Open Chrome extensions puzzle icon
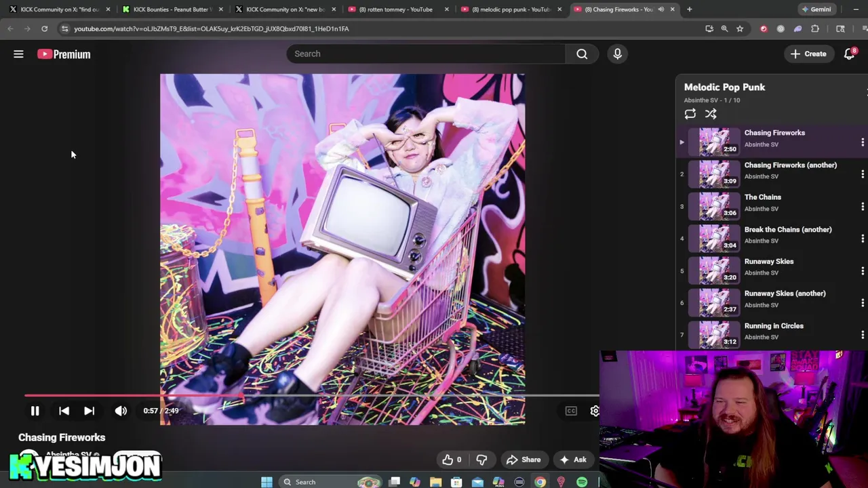Screen dimensions: 868x488 pos(815,28)
